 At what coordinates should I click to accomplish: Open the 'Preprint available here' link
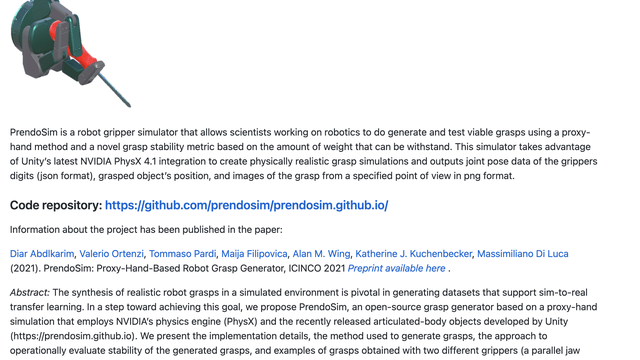[396, 269]
